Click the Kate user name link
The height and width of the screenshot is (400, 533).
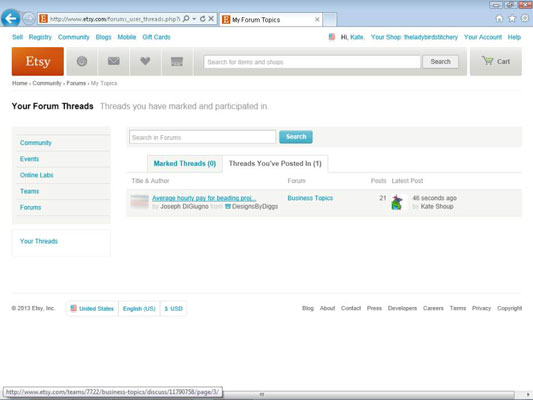pos(357,37)
